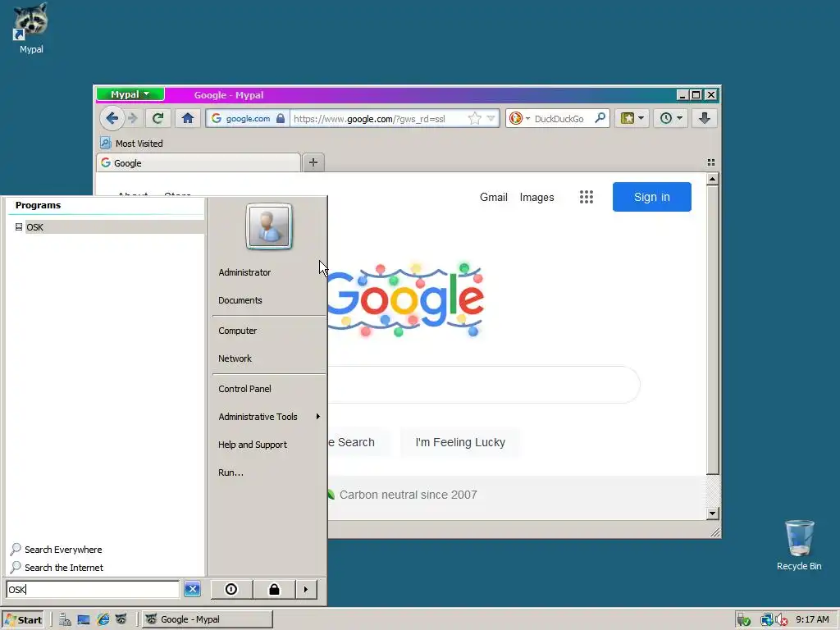Click the network tray icon
The image size is (840, 630).
coord(767,620)
